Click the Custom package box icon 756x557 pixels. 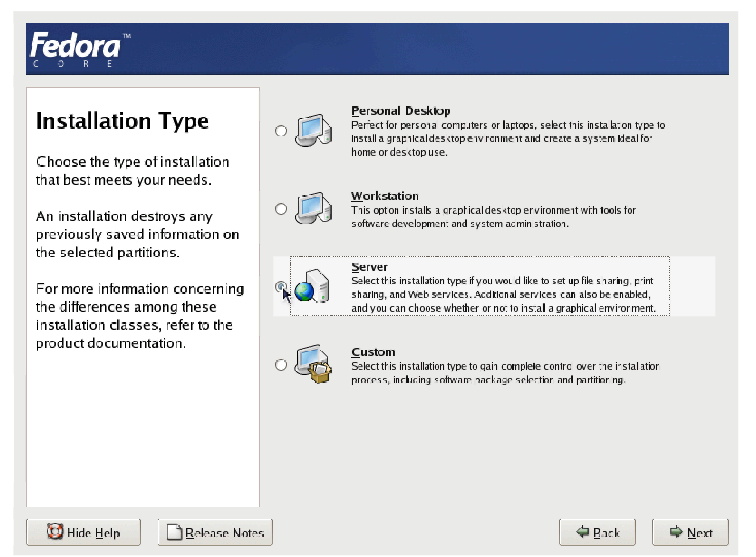[314, 365]
